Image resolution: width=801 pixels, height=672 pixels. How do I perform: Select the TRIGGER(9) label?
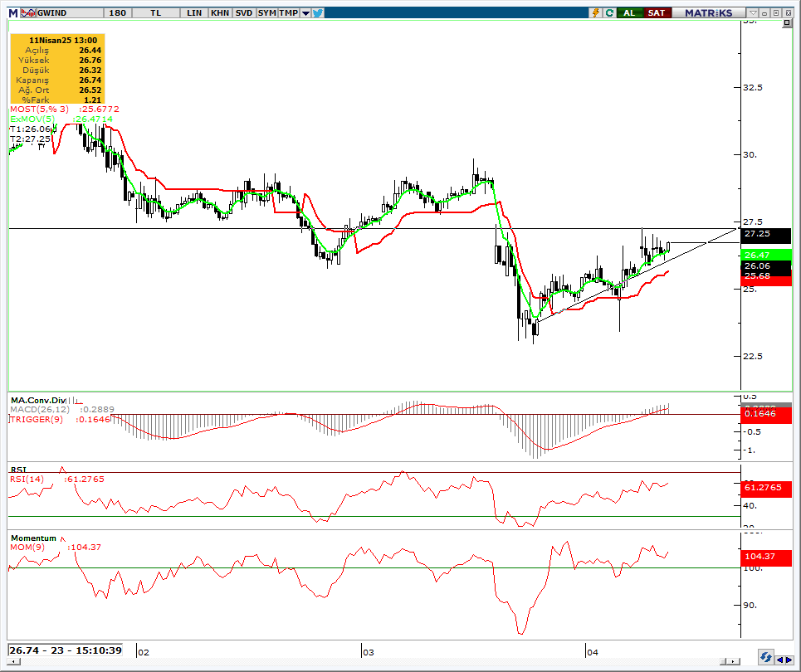coord(37,419)
